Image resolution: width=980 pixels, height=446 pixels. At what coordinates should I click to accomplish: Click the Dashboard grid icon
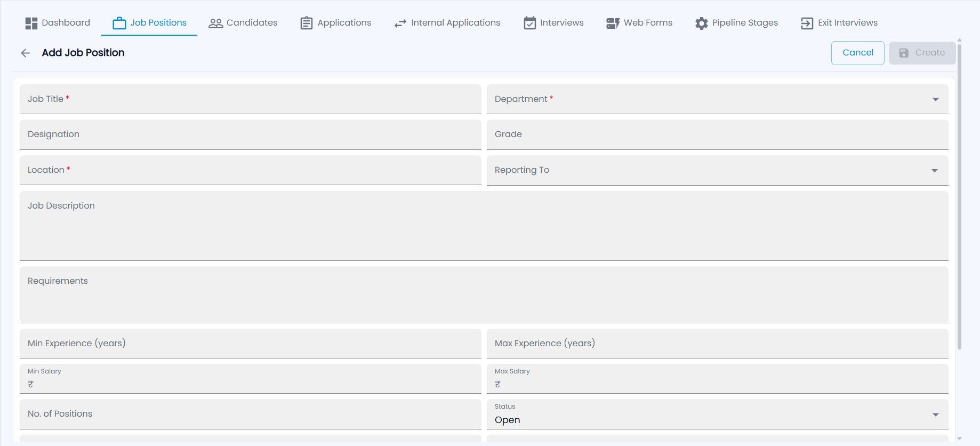[x=31, y=23]
